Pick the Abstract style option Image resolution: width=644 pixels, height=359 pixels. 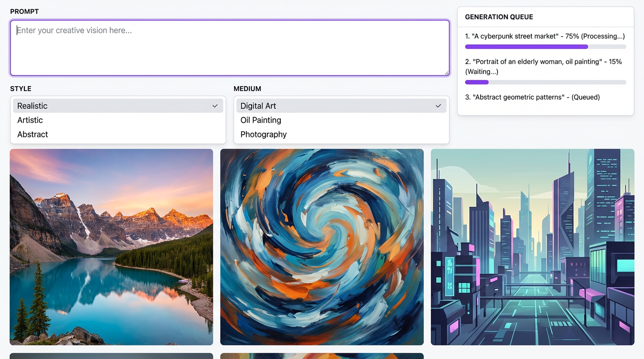[x=33, y=135]
